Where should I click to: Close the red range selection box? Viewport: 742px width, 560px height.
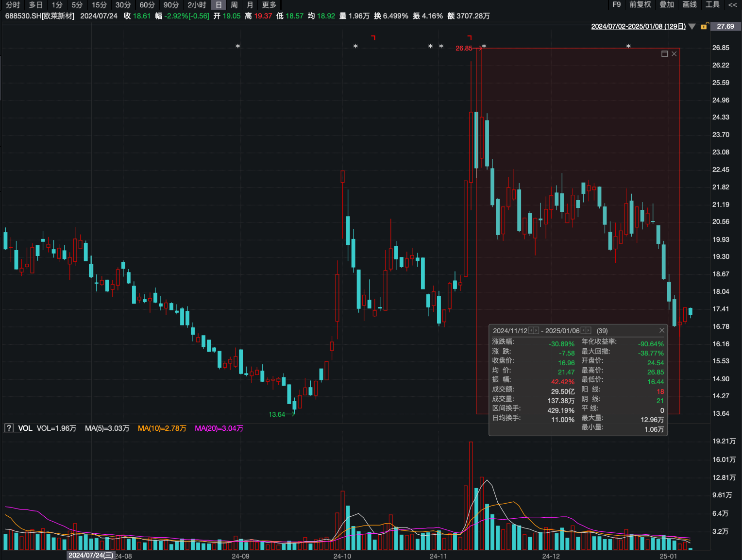(674, 54)
